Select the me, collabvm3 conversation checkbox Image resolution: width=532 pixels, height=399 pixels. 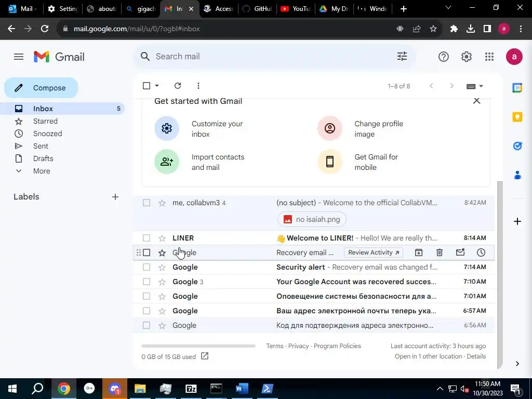click(x=147, y=203)
